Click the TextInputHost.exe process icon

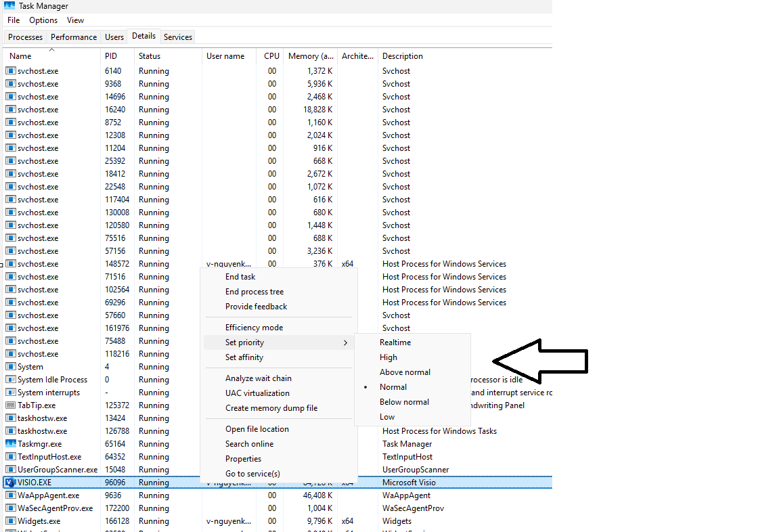(x=9, y=456)
